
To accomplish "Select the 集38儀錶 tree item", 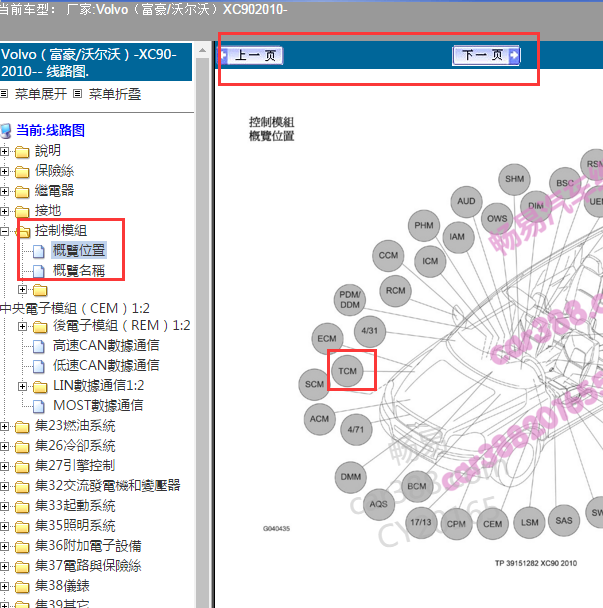I will (62, 586).
